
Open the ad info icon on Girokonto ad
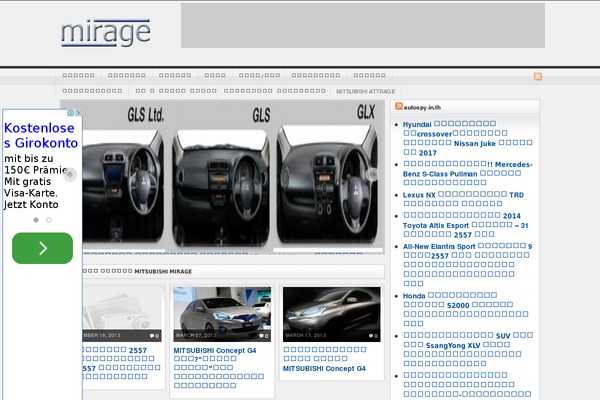(71, 113)
